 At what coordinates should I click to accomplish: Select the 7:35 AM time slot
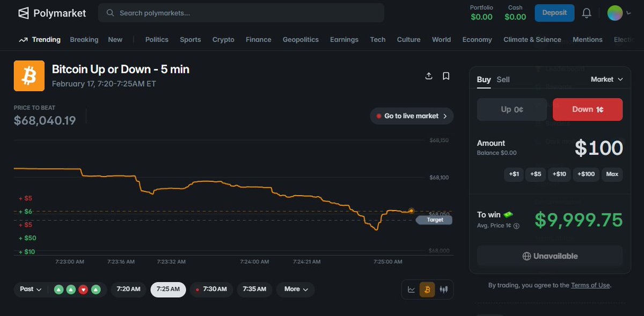point(254,289)
